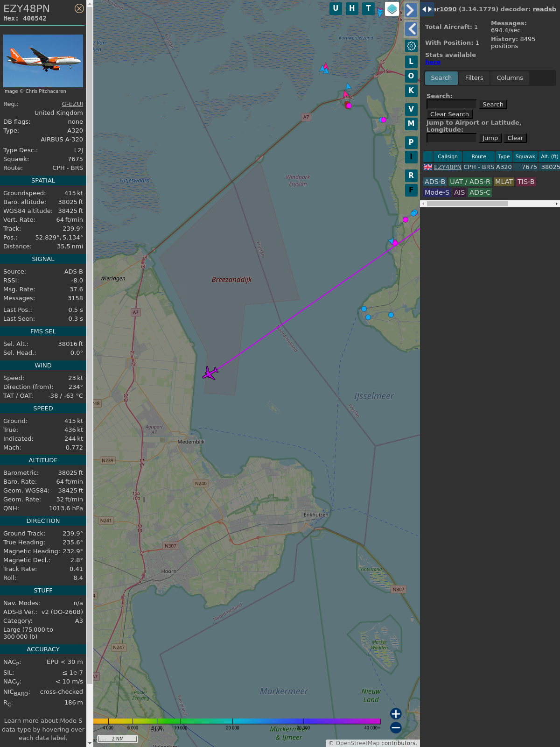Toggle the sidebar split arrows
The width and height of the screenshot is (560, 747).
[427, 9]
